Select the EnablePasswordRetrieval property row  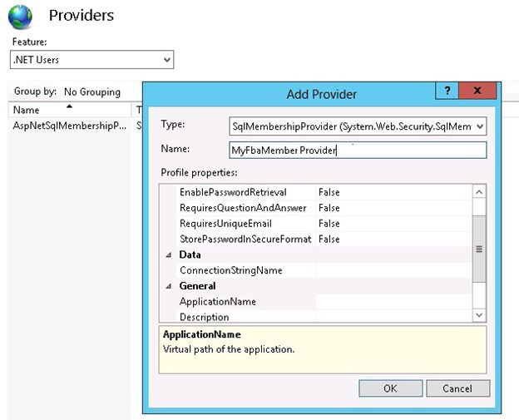tap(232, 192)
